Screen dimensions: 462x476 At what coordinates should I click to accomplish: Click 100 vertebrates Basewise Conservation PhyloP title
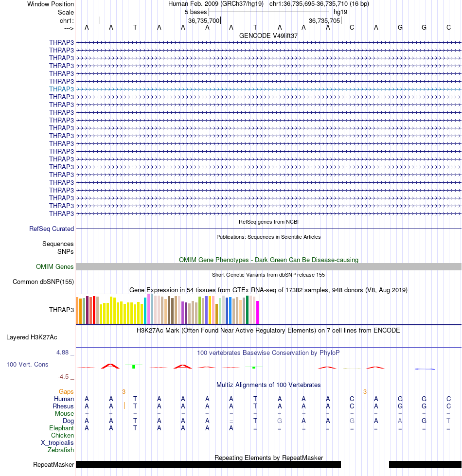268,353
